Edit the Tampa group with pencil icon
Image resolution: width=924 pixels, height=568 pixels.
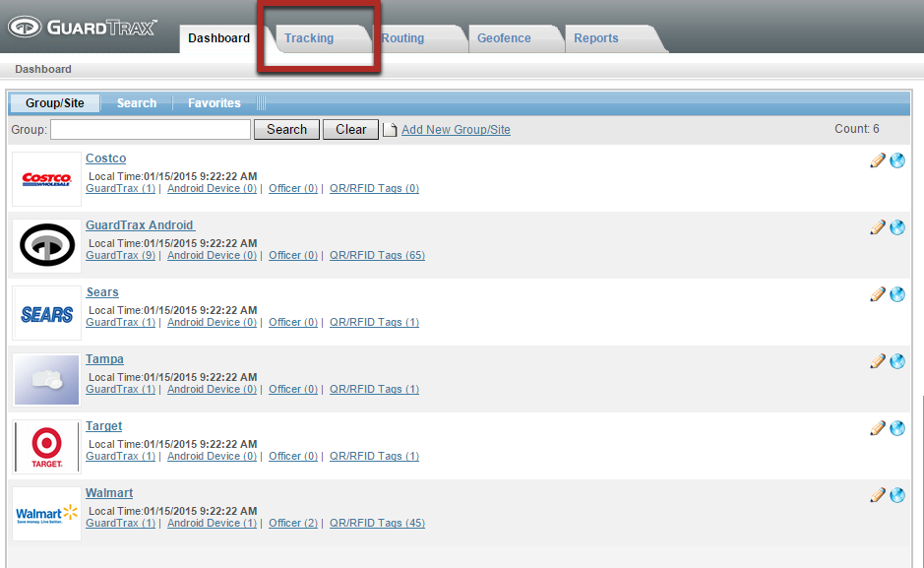(878, 361)
